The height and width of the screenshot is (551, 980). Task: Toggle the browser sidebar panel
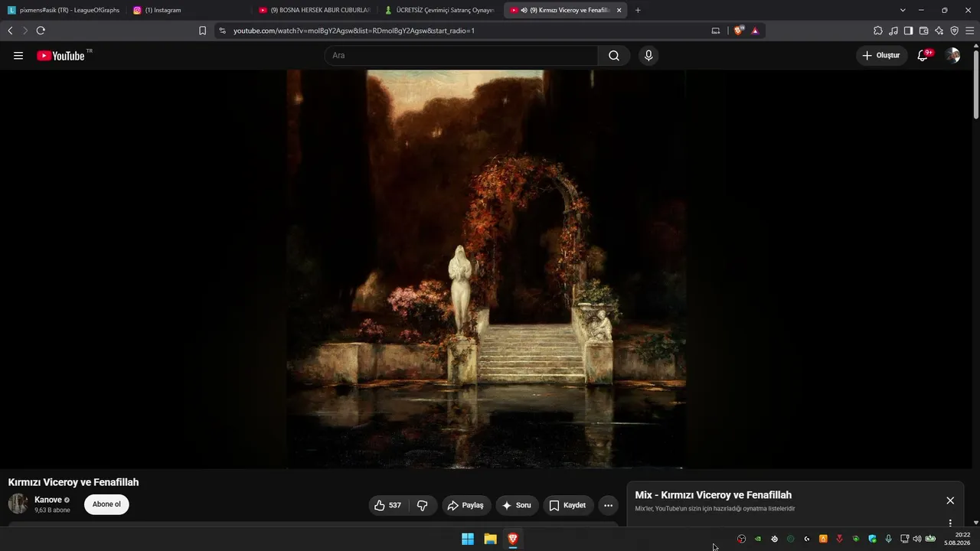[x=908, y=31]
